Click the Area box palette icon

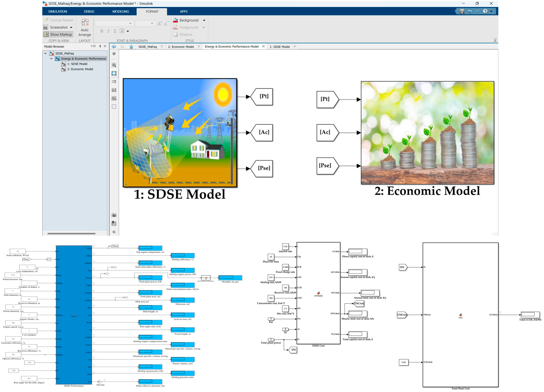pos(114,107)
